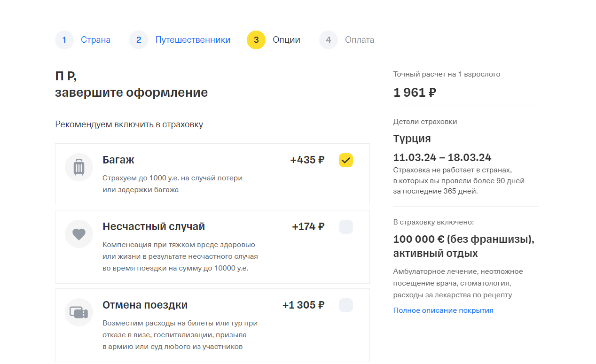Uncheck the Багаж option checkbox
The image size is (596, 364).
pyautogui.click(x=346, y=160)
